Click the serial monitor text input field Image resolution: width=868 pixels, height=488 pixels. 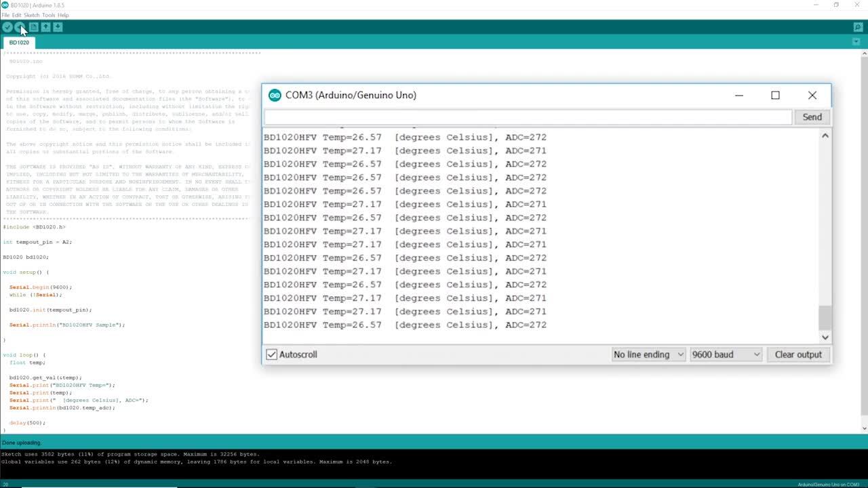pyautogui.click(x=528, y=117)
